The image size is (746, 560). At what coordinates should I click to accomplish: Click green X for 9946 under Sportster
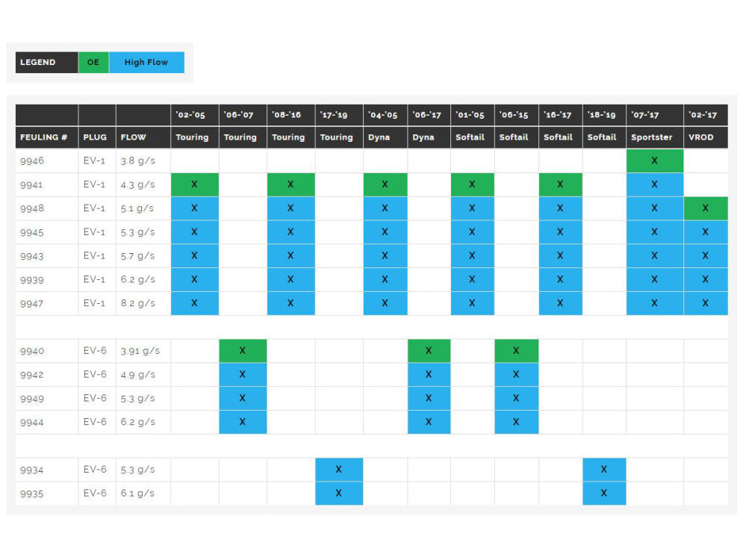pos(654,161)
